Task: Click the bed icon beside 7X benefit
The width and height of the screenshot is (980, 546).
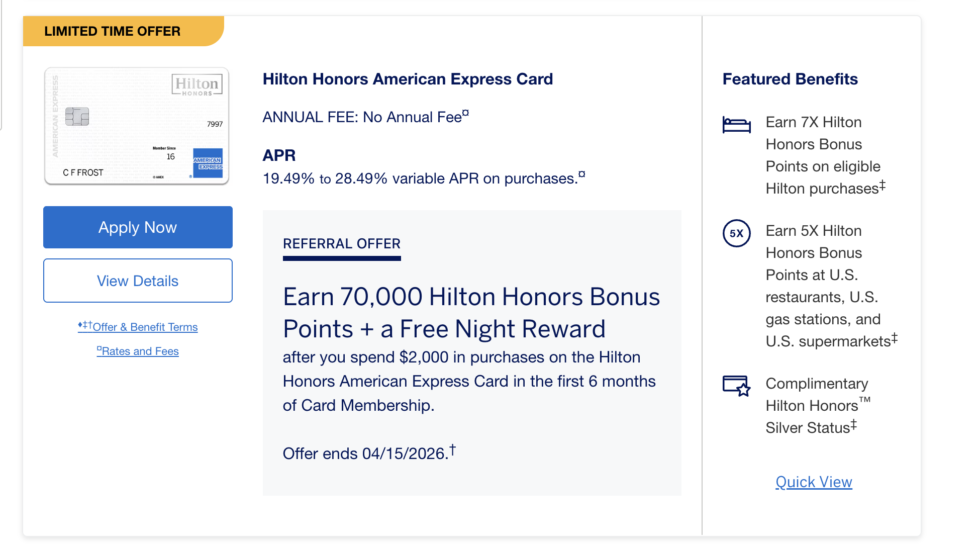Action: pos(736,124)
